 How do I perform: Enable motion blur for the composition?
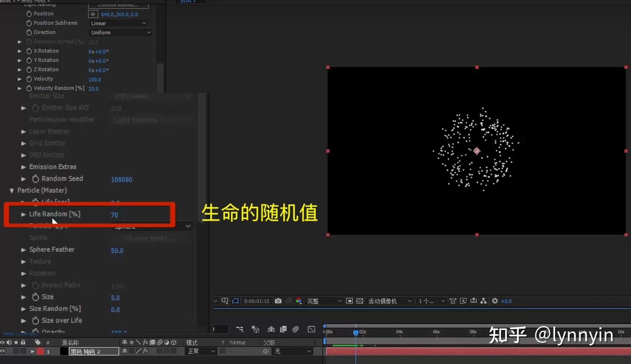[295, 329]
